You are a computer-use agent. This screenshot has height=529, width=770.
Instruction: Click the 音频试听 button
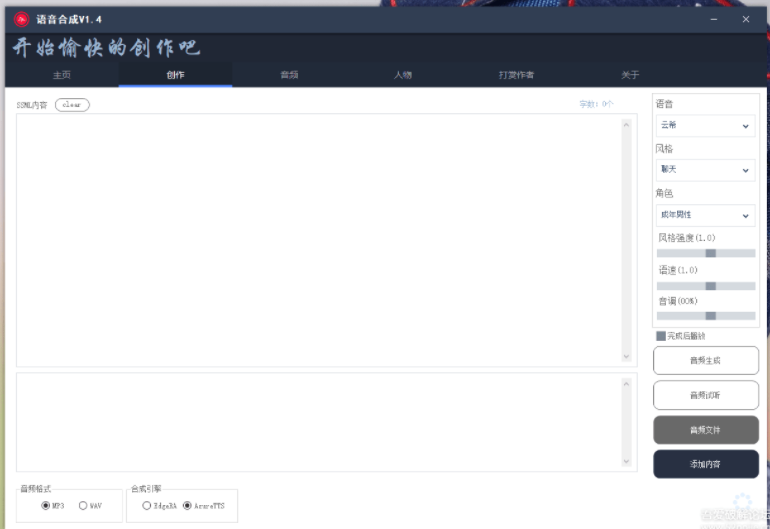706,395
